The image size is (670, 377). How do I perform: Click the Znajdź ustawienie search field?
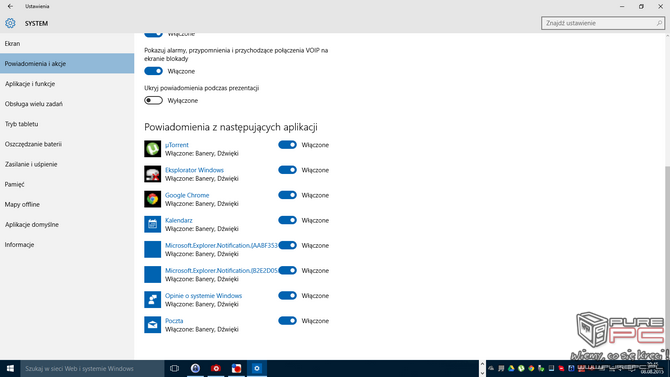602,23
